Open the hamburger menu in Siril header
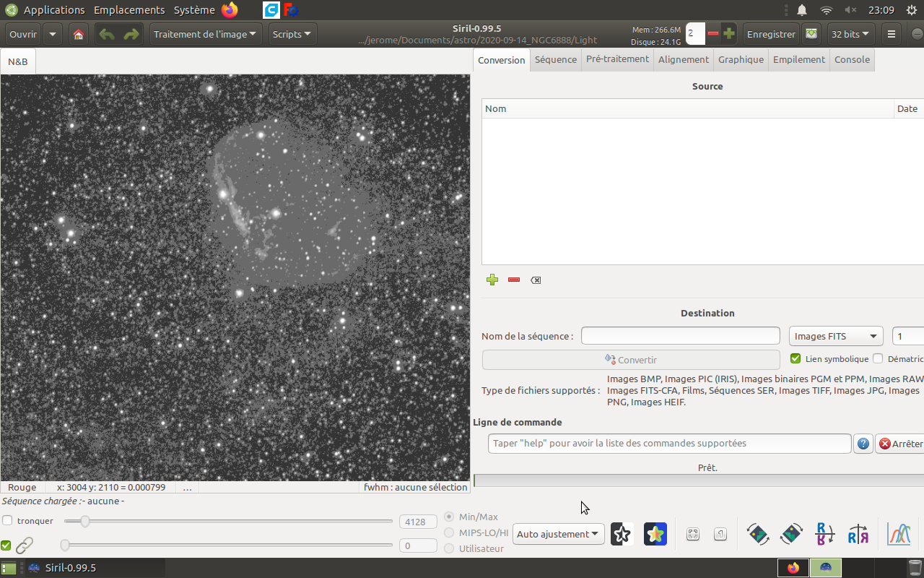 tap(892, 34)
